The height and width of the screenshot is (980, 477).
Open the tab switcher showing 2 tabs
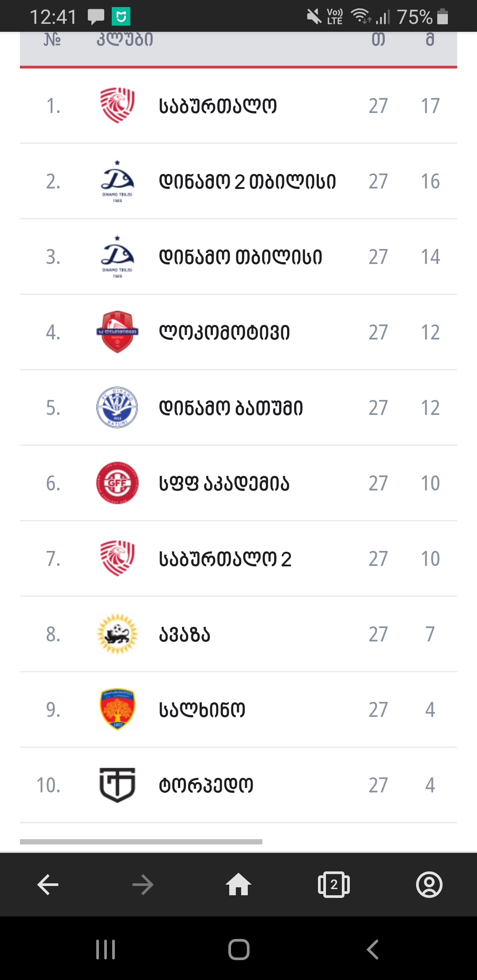click(334, 885)
